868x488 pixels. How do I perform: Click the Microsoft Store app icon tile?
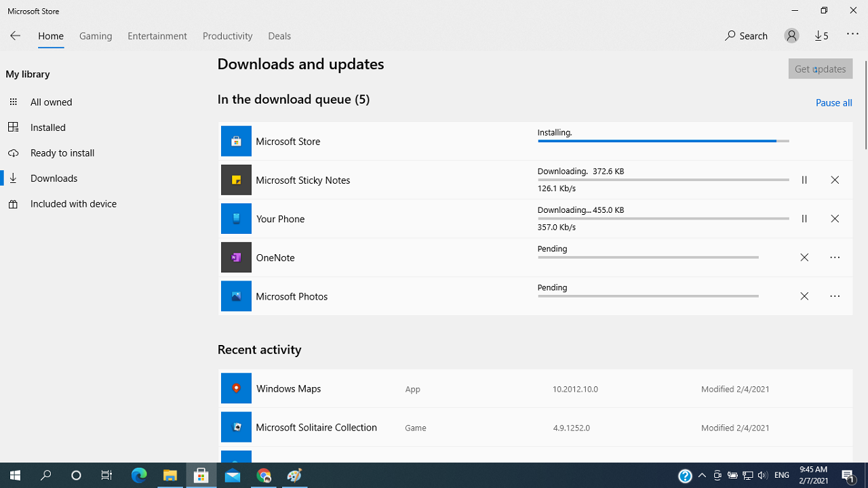click(236, 141)
